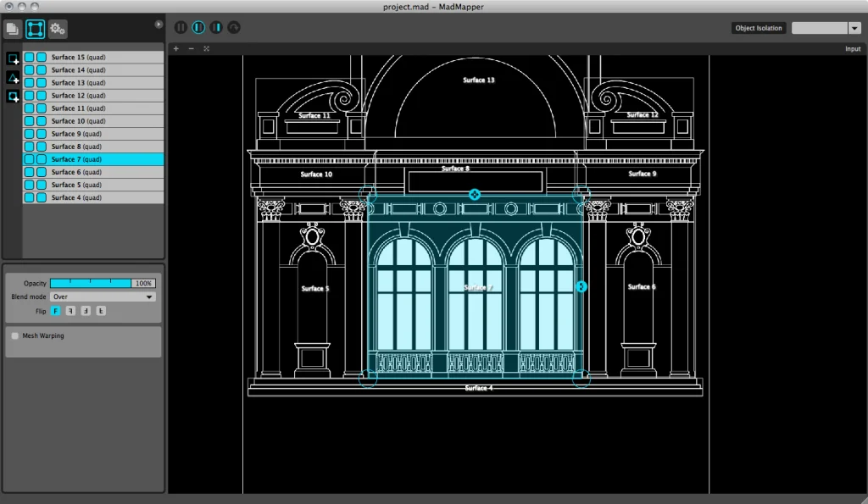
Task: Click the Object Isolation button
Action: 759,28
